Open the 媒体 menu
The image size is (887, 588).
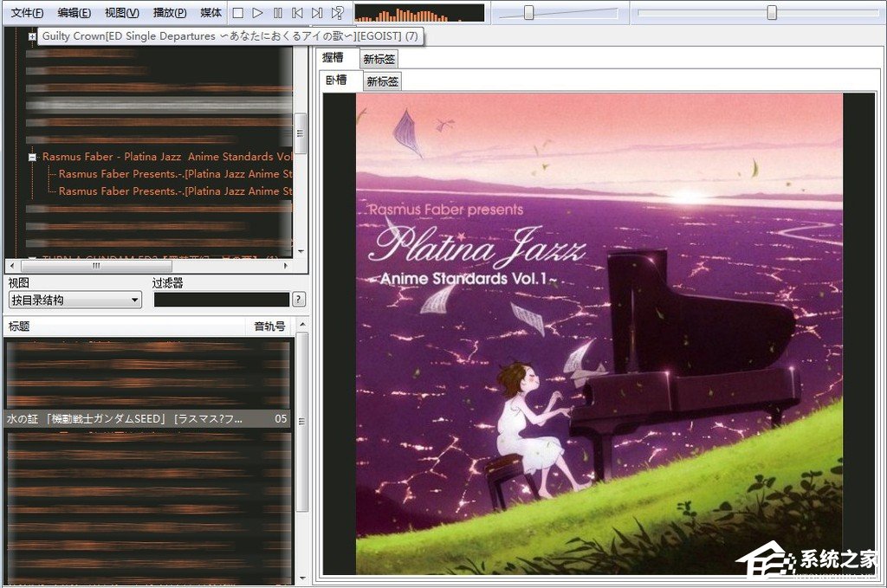[210, 12]
